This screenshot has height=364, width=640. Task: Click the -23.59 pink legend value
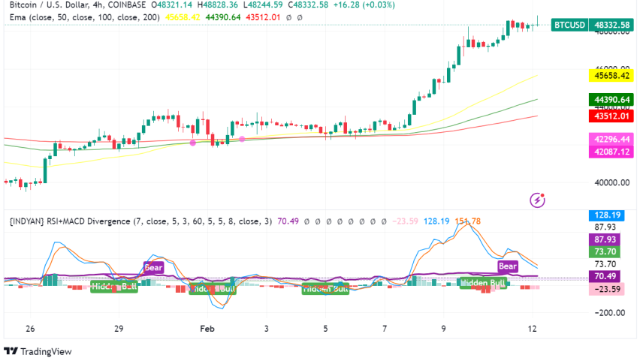point(406,221)
